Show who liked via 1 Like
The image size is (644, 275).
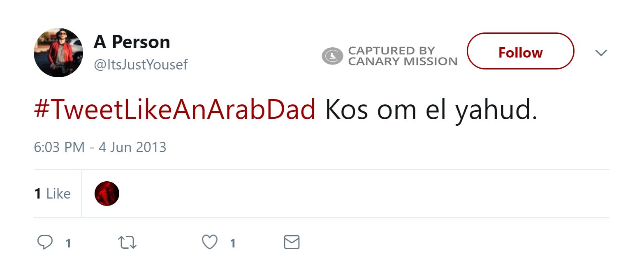[x=52, y=194]
